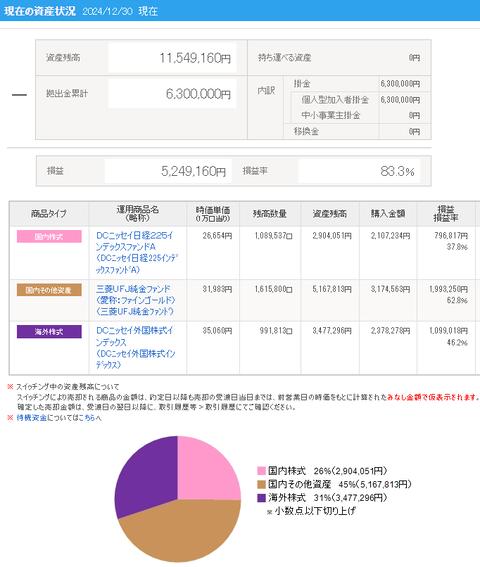The height and width of the screenshot is (567, 480).
Task: Select the brown 国内その他資産 type badge
Action: [49, 290]
